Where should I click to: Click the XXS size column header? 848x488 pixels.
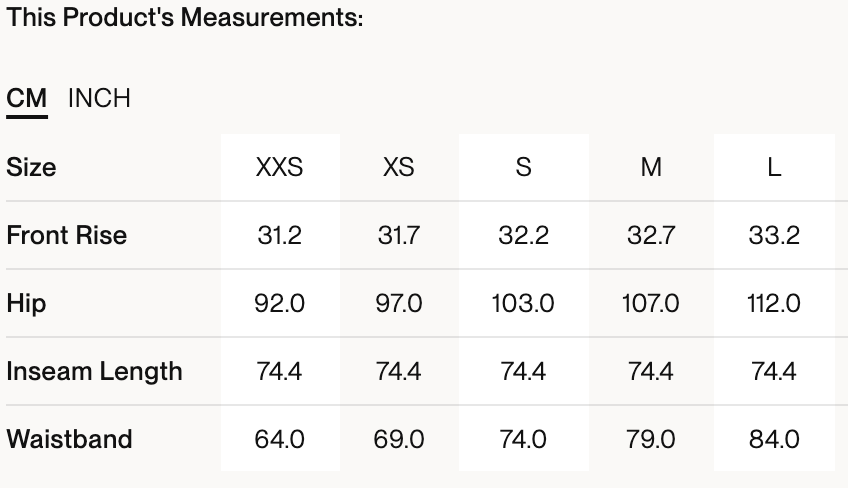click(279, 167)
